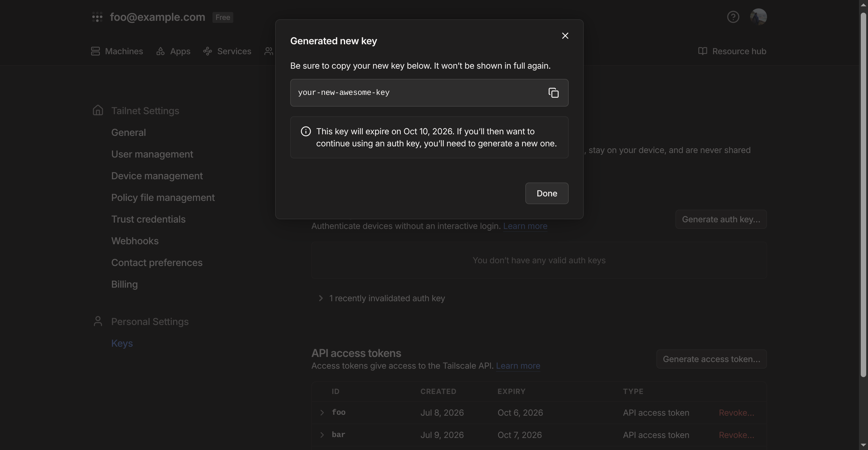
Task: Click the app grid dots icon
Action: tap(97, 17)
